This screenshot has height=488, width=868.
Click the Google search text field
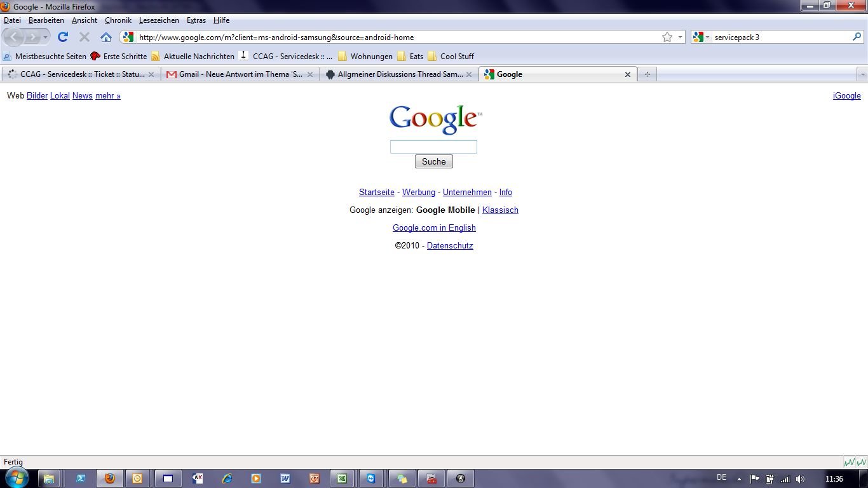coord(433,147)
